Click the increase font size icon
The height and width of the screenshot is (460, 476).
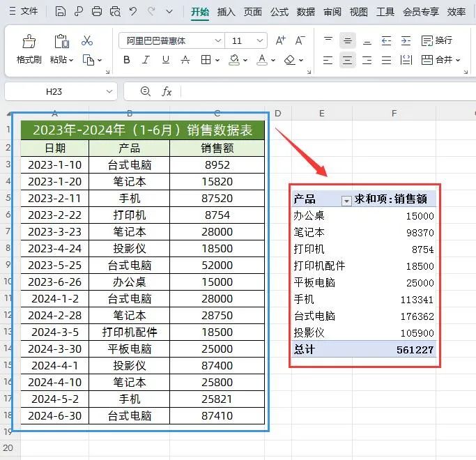click(x=282, y=41)
